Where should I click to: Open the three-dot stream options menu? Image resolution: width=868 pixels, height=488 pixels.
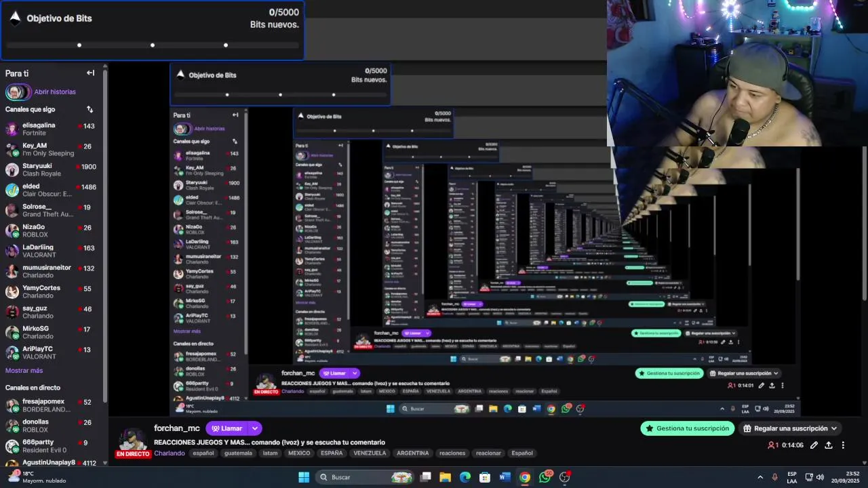click(x=843, y=445)
